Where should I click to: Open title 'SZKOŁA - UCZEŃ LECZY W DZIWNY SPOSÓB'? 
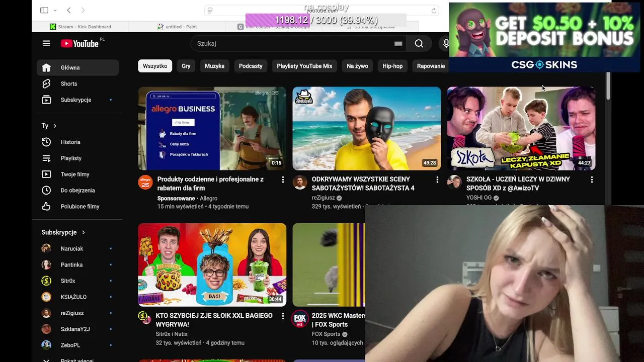518,184
